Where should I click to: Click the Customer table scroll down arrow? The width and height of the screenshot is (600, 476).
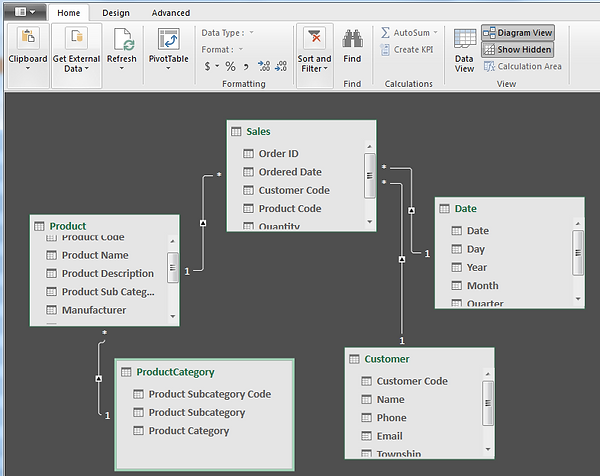[x=488, y=449]
